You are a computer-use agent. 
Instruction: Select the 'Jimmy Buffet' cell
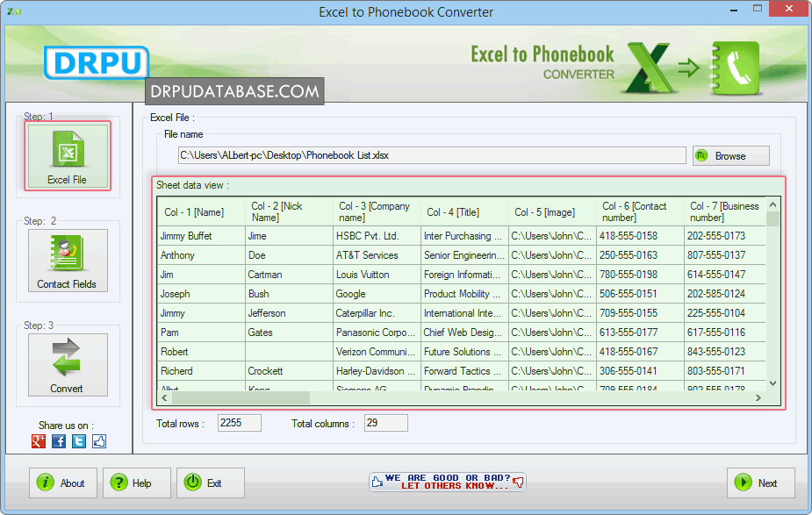201,236
